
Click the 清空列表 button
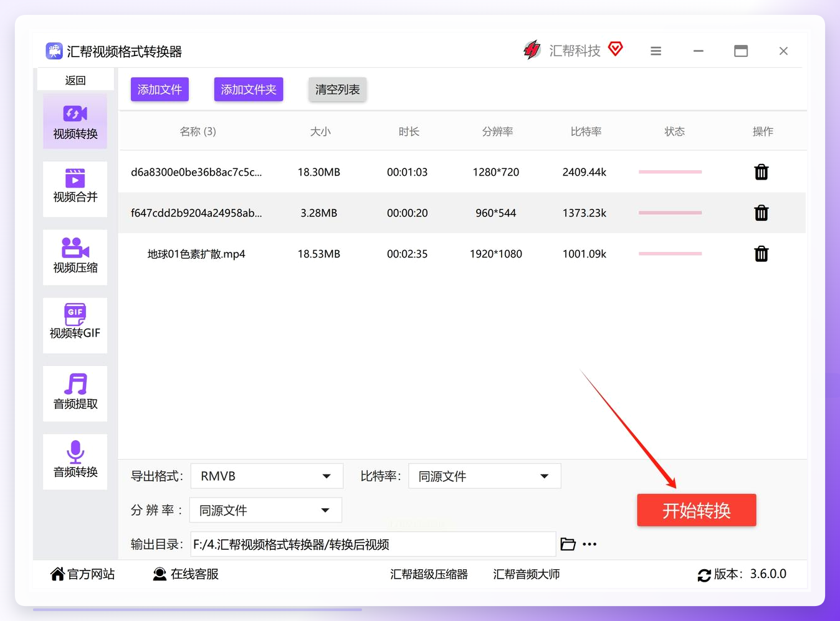[x=338, y=89]
